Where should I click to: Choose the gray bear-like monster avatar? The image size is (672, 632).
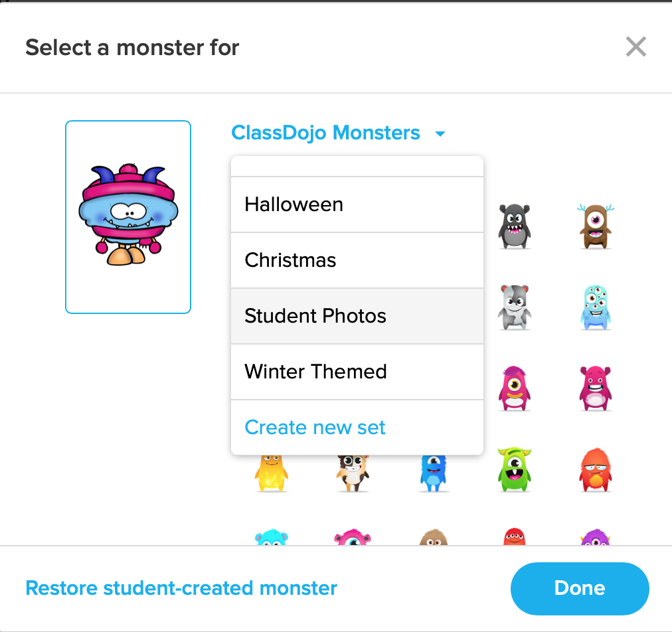(x=515, y=307)
